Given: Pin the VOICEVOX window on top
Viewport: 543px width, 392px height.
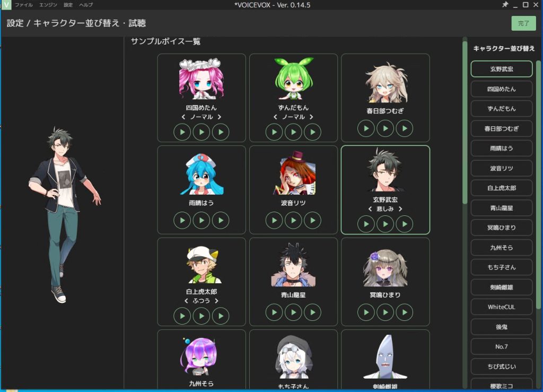Looking at the screenshot, I should click(x=505, y=5).
